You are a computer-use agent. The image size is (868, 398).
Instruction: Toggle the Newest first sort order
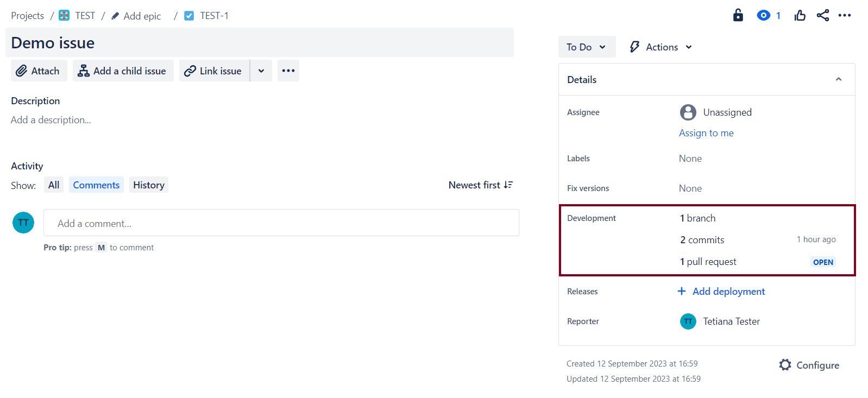480,185
